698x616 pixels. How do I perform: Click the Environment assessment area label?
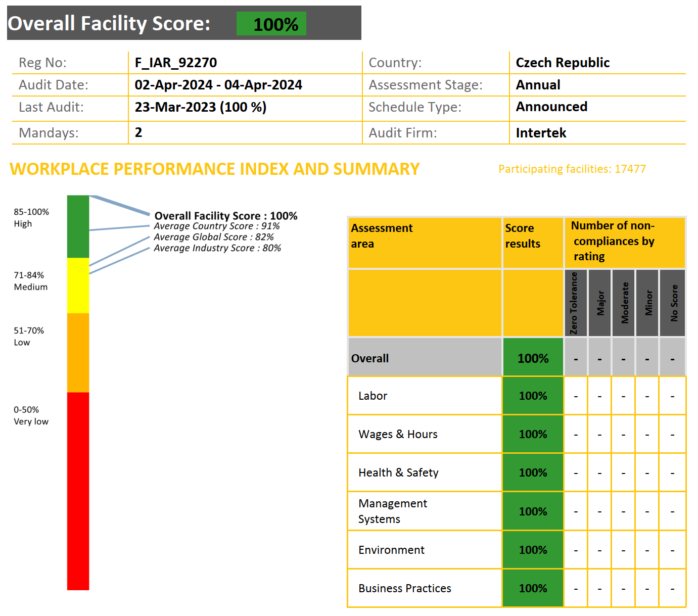391,550
